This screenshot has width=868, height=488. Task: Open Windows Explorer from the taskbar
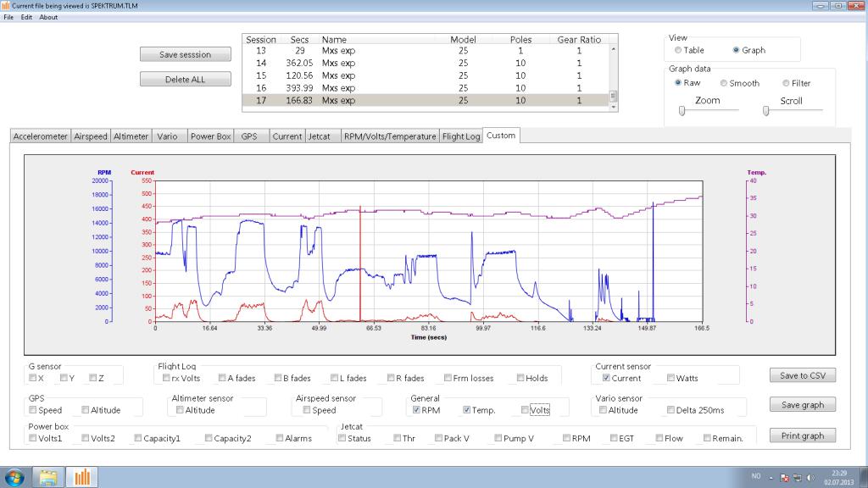pyautogui.click(x=49, y=476)
